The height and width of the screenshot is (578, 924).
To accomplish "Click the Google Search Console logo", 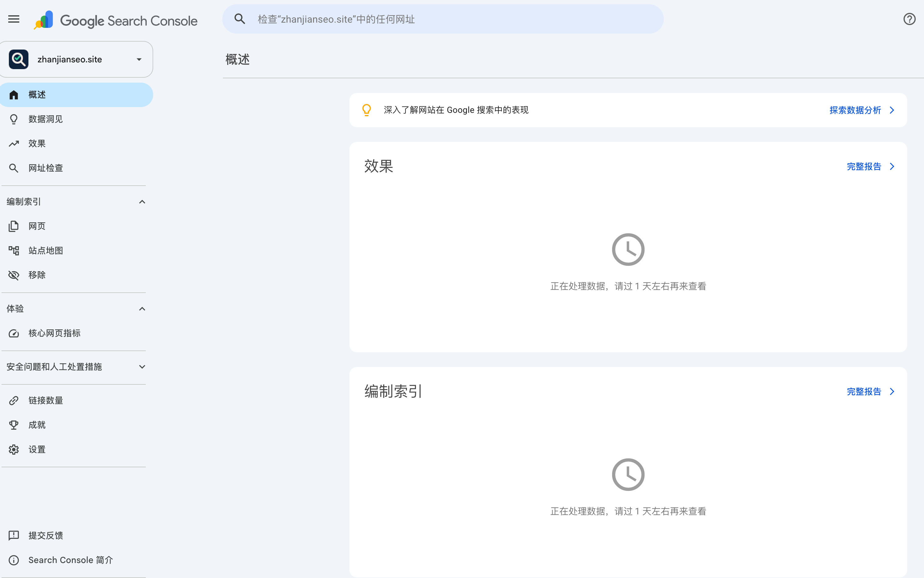I will coord(115,20).
